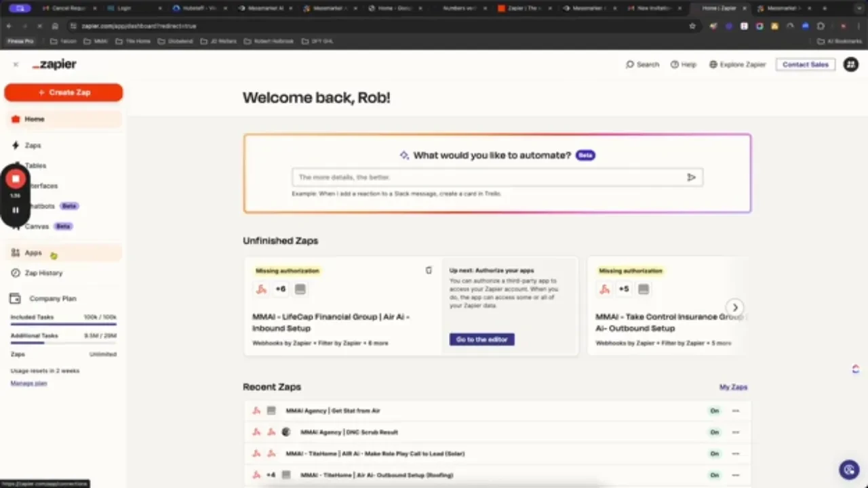This screenshot has width=868, height=488.
Task: Click Go to the editor button
Action: click(x=482, y=339)
